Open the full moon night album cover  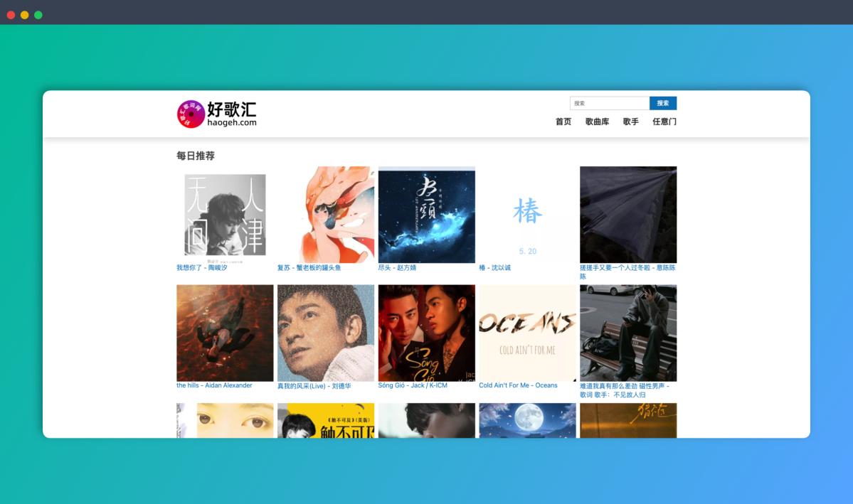527,420
